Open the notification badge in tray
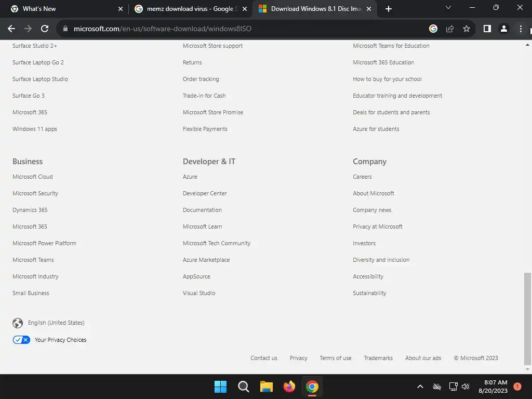This screenshot has height=399, width=532. (517, 387)
